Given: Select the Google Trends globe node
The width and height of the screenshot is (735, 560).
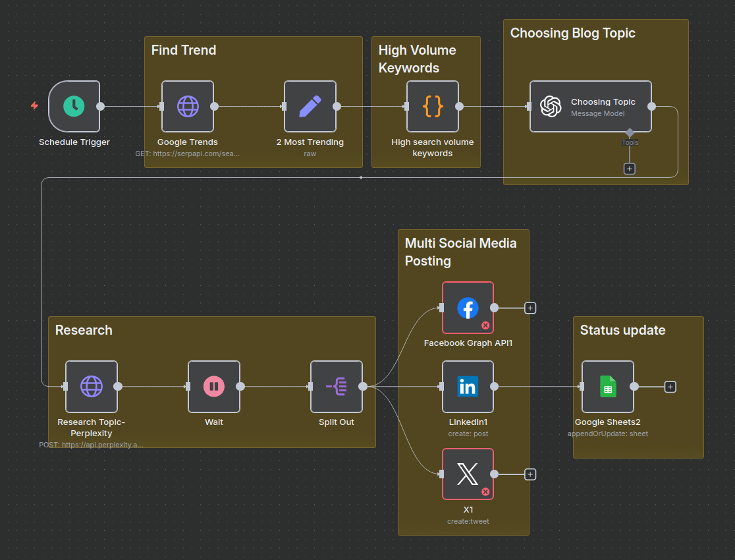Looking at the screenshot, I should pyautogui.click(x=188, y=106).
